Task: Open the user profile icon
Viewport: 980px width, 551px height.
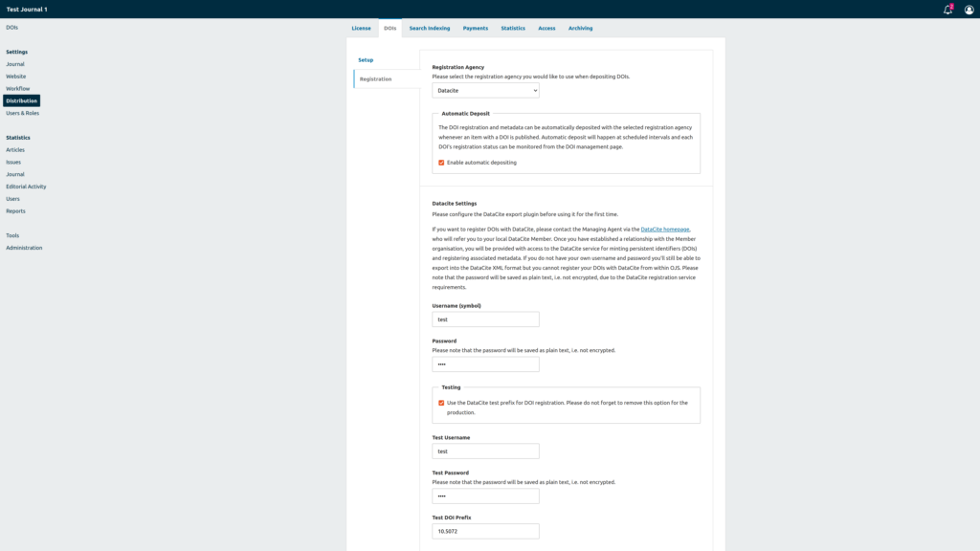Action: point(969,10)
